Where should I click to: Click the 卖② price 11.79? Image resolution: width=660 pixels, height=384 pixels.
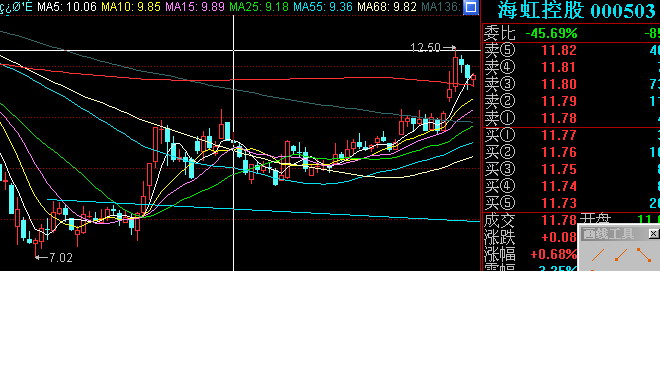click(559, 101)
